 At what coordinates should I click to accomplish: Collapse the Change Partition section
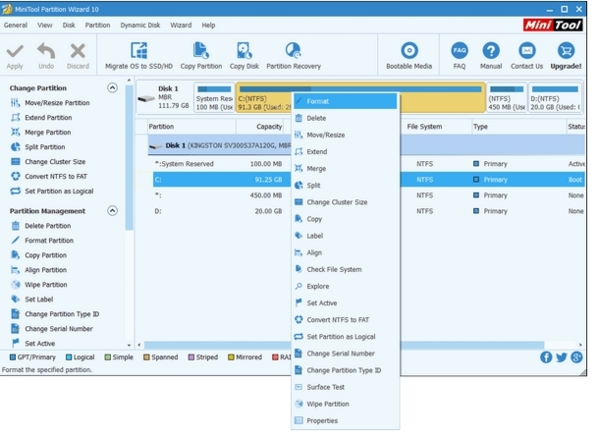pos(112,88)
